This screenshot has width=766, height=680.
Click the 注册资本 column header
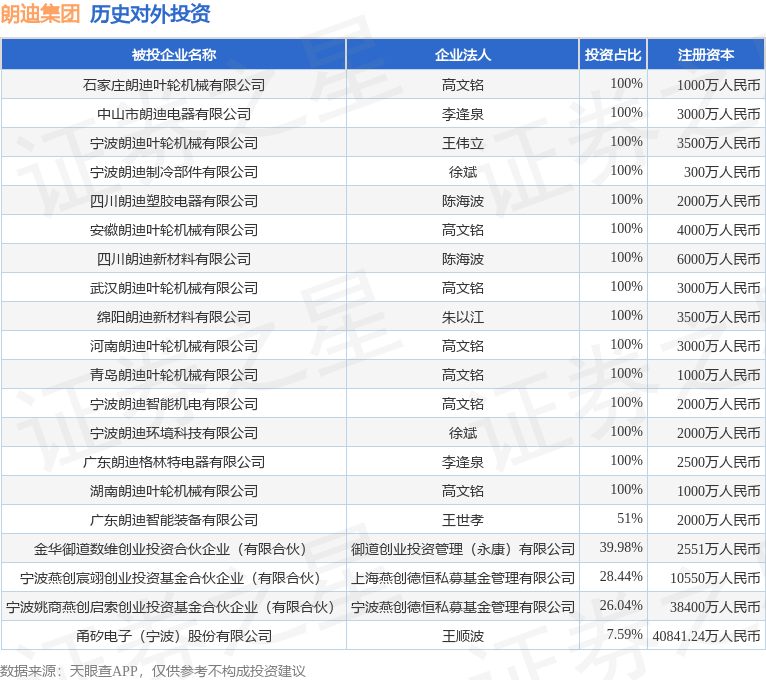(x=705, y=55)
